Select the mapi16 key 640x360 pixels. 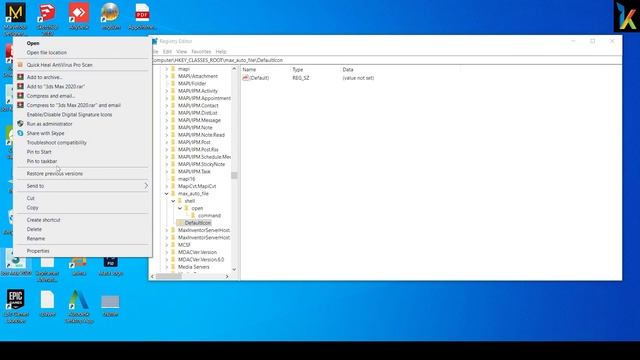pyautogui.click(x=187, y=179)
